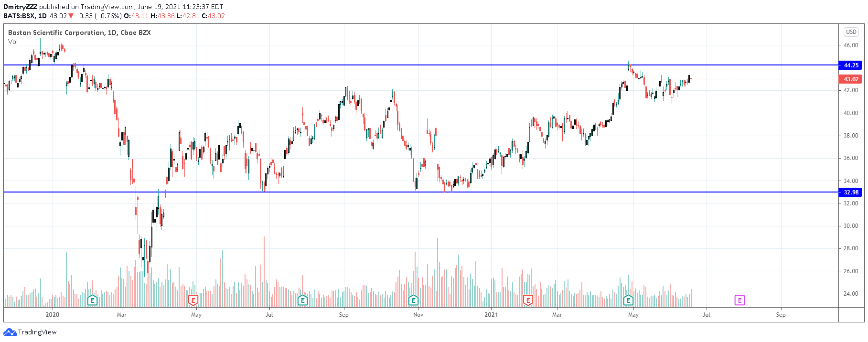Click the green earnings marker before May 2021
868x342 pixels.
pyautogui.click(x=628, y=300)
